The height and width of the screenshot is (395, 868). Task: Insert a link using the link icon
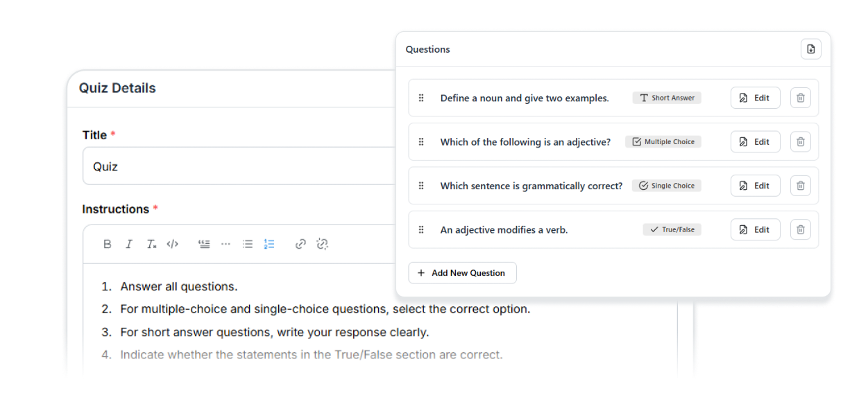[300, 244]
